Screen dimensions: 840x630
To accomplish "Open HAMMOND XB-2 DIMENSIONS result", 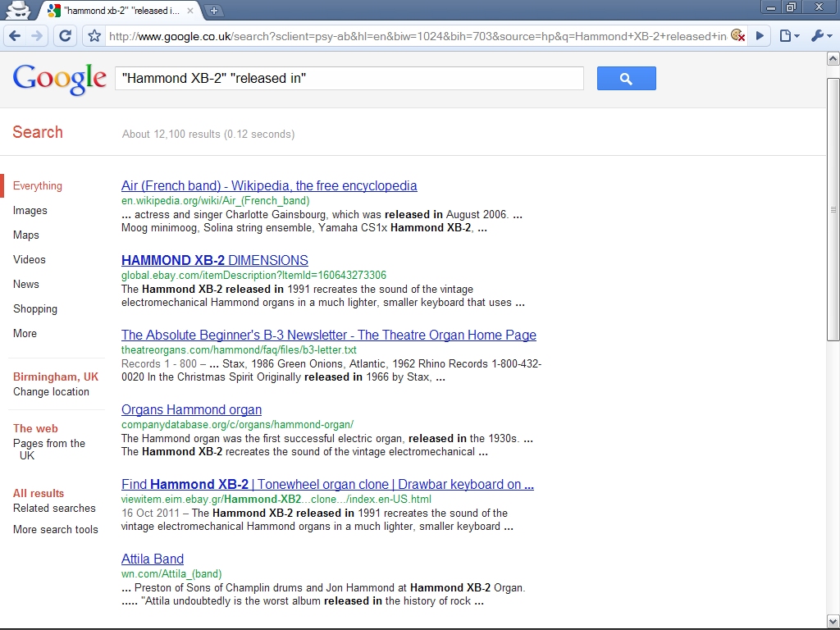I will (214, 260).
